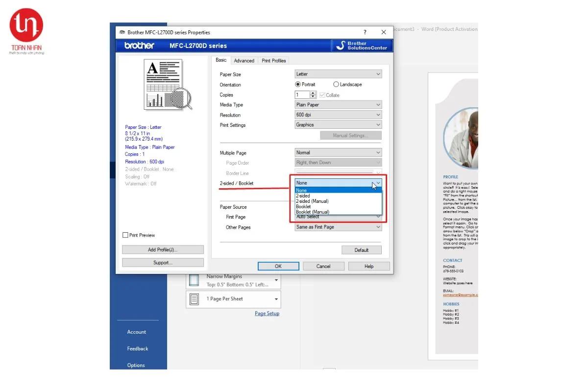Image resolution: width=588 pixels, height=392 pixels.
Task: Choose 2-sided (Manual) option
Action: click(338, 201)
